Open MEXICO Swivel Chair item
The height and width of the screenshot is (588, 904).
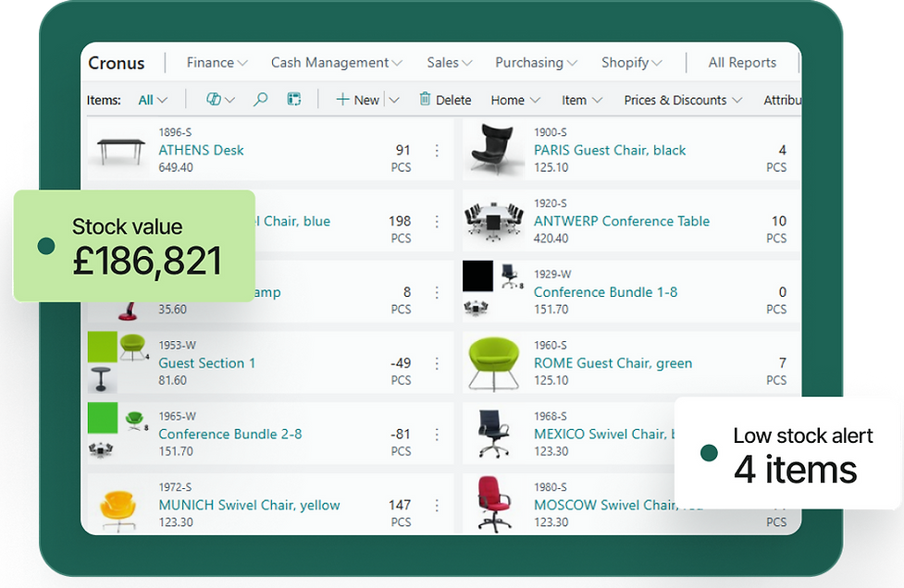click(x=603, y=434)
